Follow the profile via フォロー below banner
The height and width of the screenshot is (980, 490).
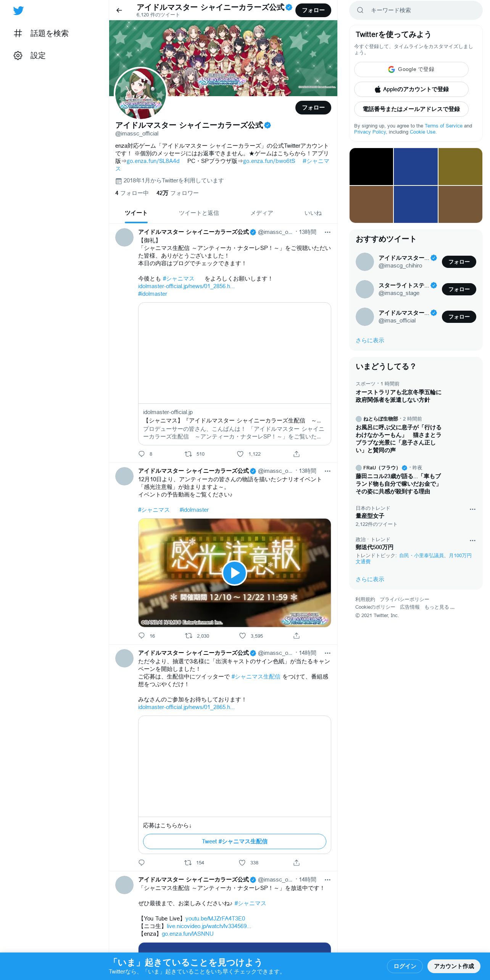[x=313, y=108]
